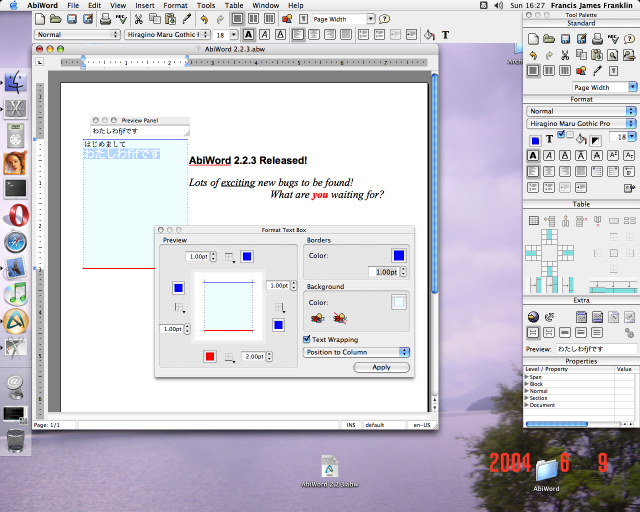640x512 pixels.
Task: Toggle center alignment in main toolbar
Action: 314,35
